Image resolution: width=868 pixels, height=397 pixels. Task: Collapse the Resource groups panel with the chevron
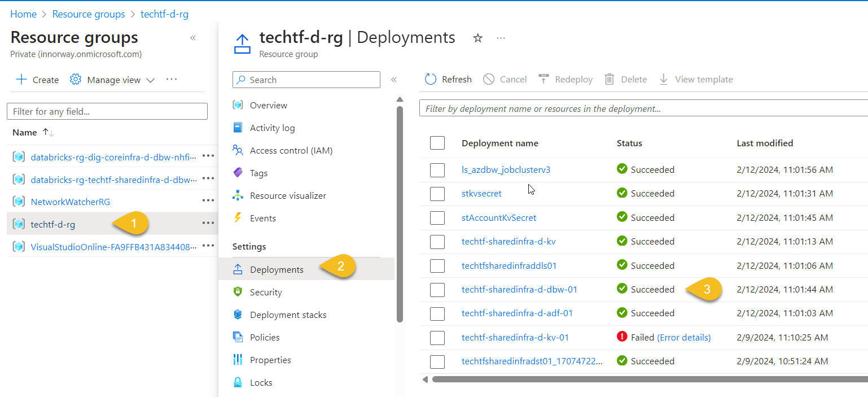[x=192, y=37]
